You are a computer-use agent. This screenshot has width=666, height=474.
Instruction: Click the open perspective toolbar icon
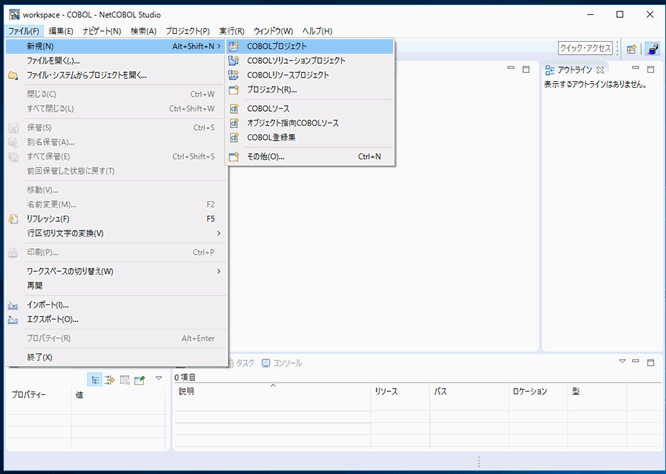[632, 49]
